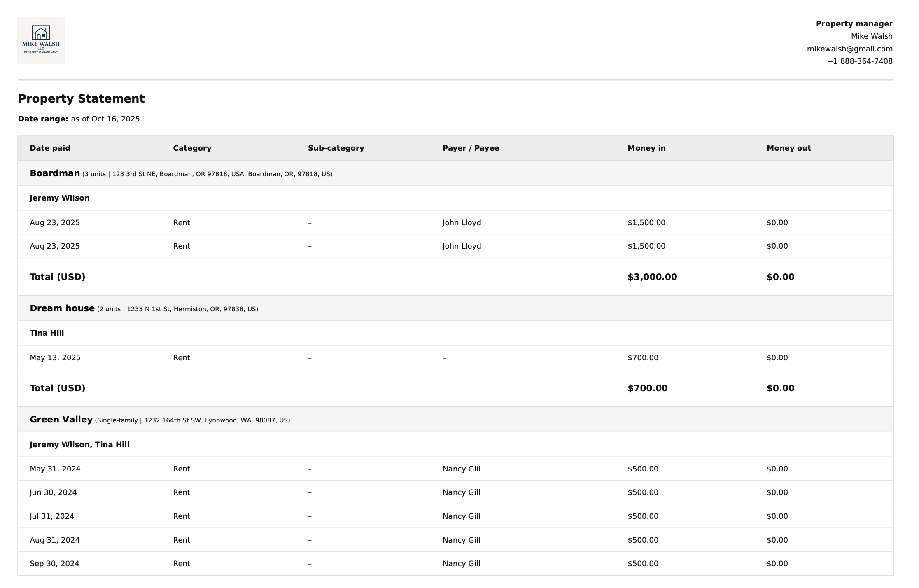
Task: Click the Property Statement heading
Action: (x=81, y=99)
